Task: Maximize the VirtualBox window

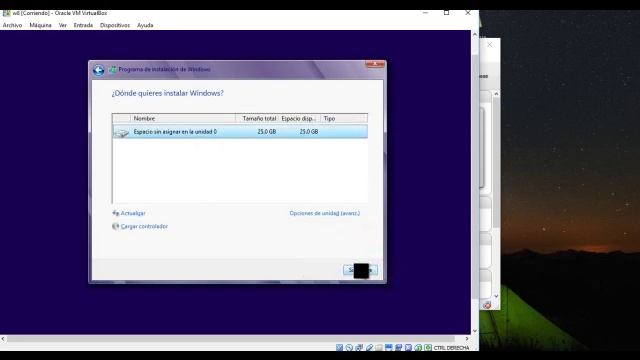Action: [447, 13]
